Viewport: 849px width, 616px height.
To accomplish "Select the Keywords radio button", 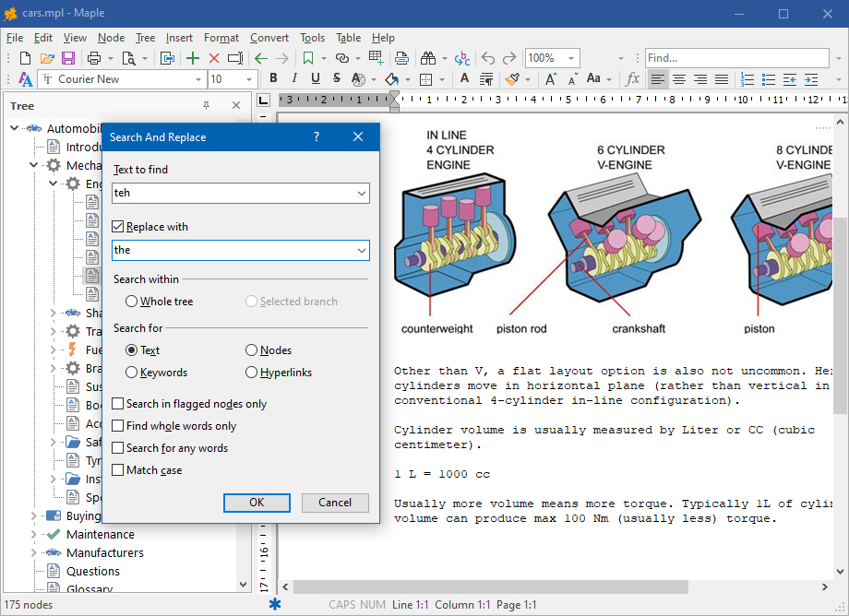I will coord(131,372).
